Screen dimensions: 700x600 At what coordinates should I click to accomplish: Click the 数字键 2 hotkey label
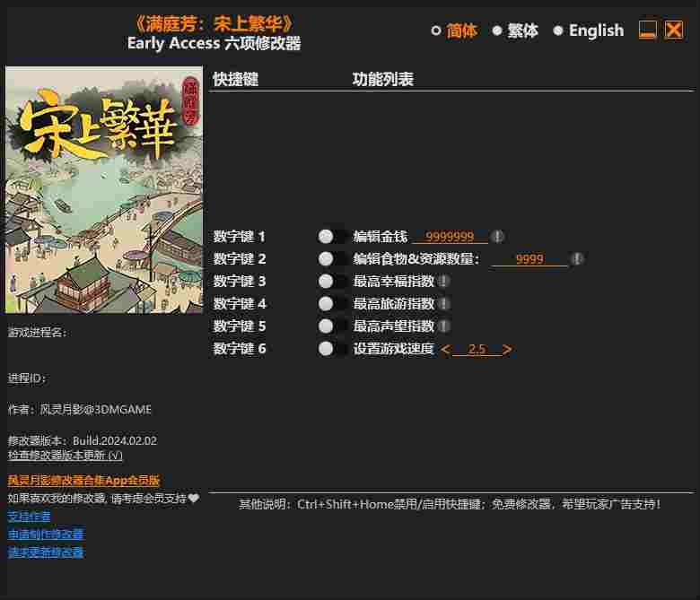(240, 258)
